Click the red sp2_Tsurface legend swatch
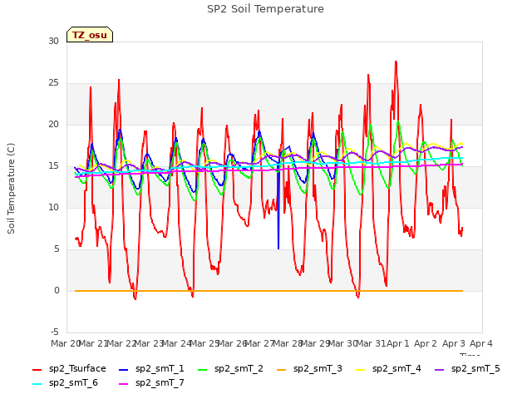Viewport: 532px width, 399px height. click(x=37, y=369)
